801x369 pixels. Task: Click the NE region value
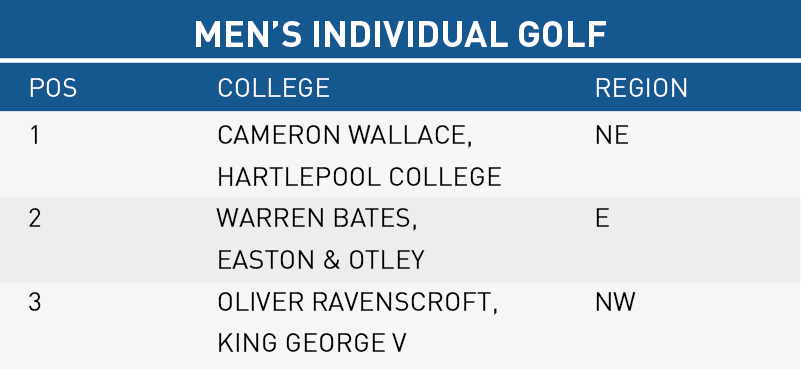(611, 135)
